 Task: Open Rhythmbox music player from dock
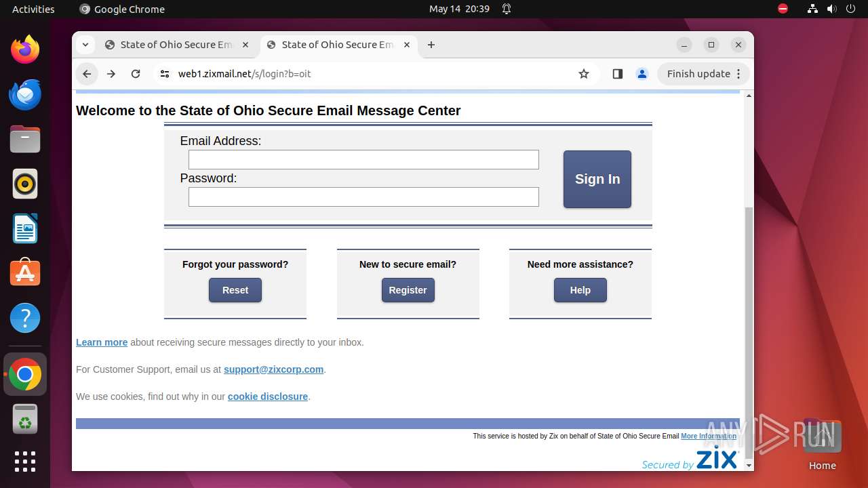(x=25, y=184)
